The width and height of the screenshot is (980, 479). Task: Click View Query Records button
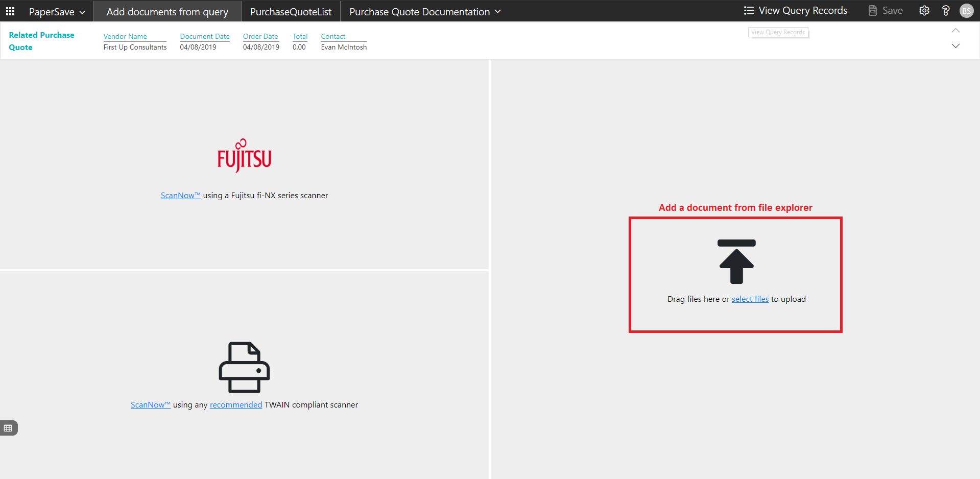(796, 11)
